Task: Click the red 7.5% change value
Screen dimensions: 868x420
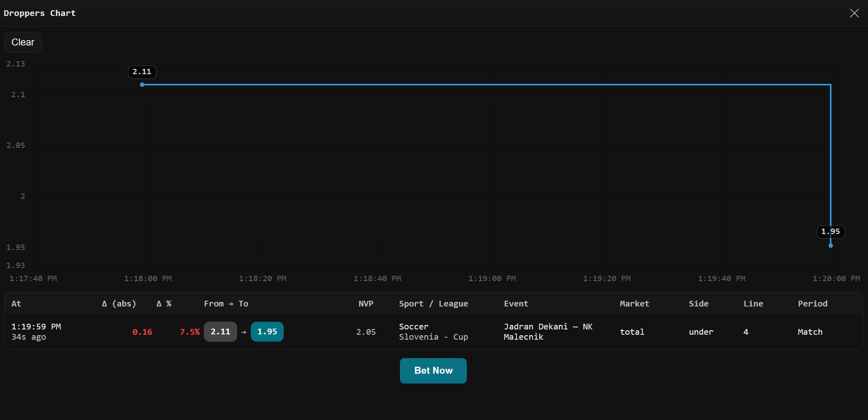Action: (190, 331)
